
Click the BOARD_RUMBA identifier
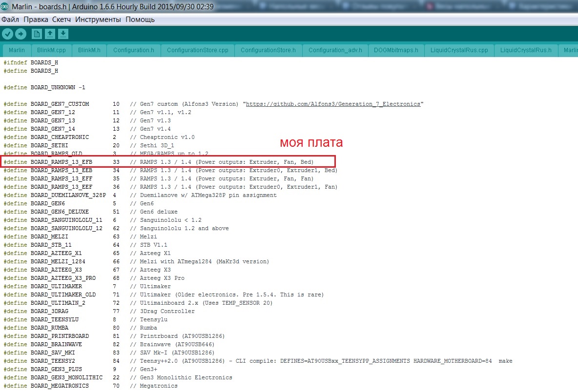49,328
